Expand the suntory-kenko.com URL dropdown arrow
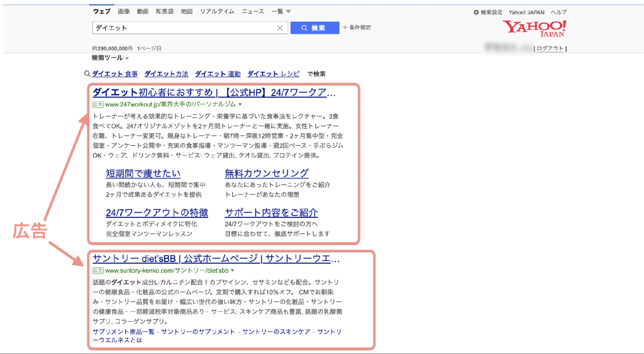The height and width of the screenshot is (354, 644). pyautogui.click(x=232, y=270)
